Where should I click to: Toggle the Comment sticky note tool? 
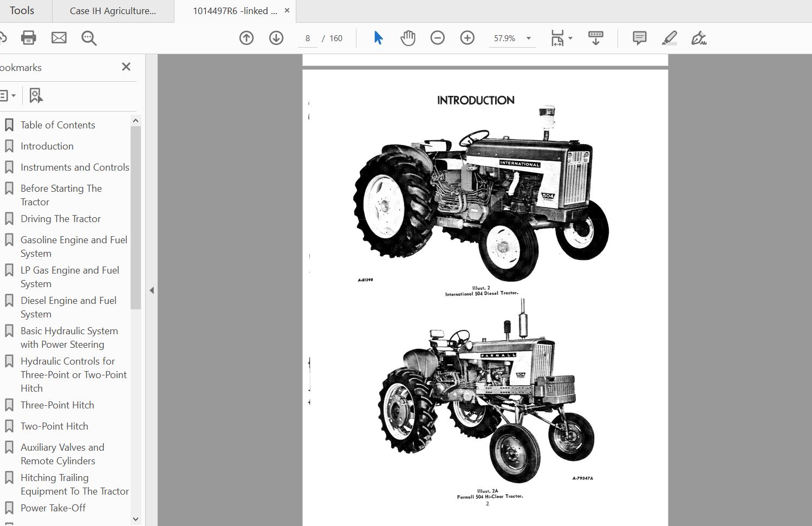[x=639, y=38]
